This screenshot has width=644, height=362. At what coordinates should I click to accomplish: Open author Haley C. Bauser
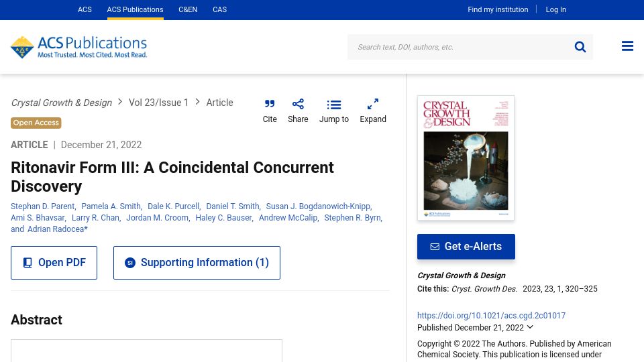coord(224,218)
